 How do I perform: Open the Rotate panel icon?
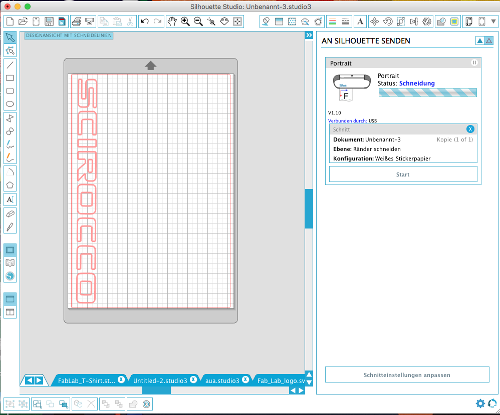pos(388,22)
